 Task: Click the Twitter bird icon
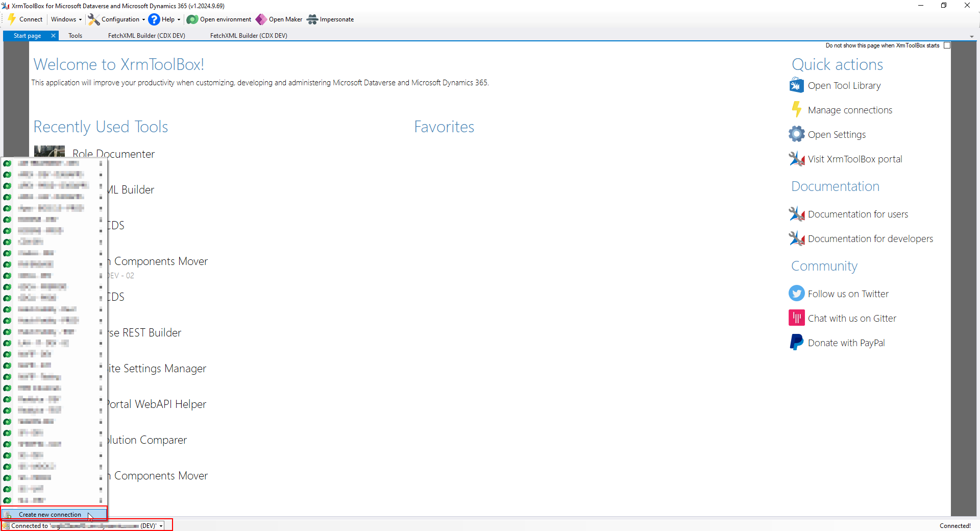797,294
